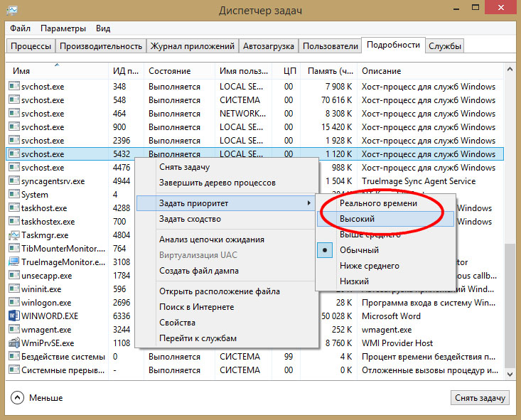This screenshot has width=521, height=420.
Task: Click the System process icon
Action: (x=14, y=194)
